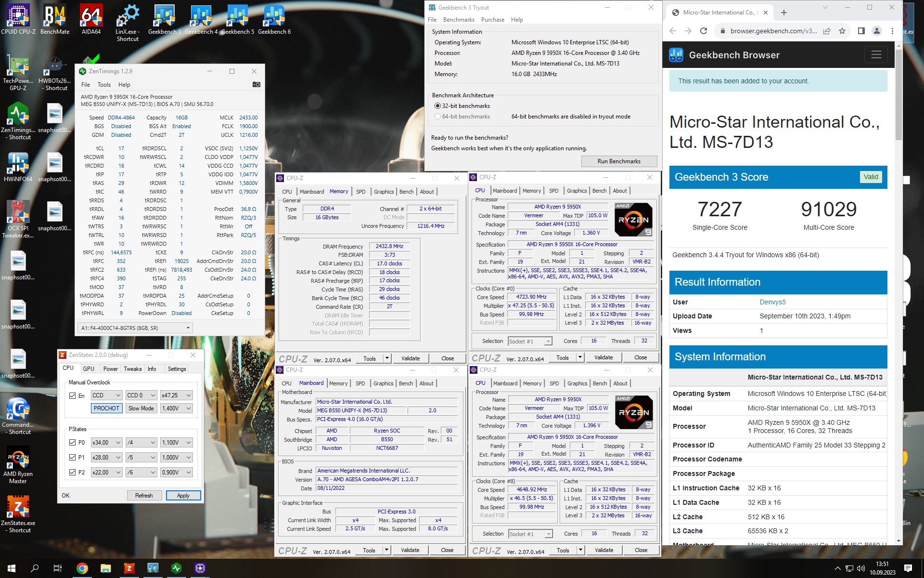Click Run Benchmarks button

(x=619, y=161)
